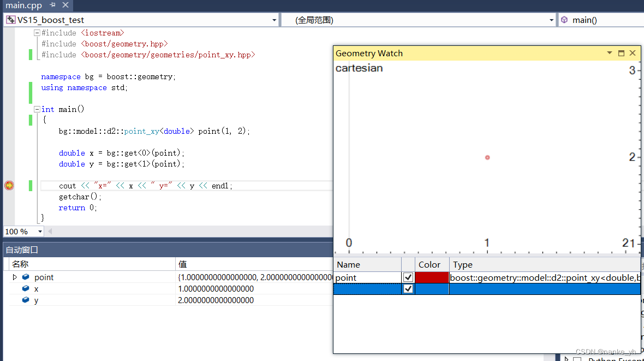This screenshot has height=361, width=644.
Task: Check the Python Exception checkbox
Action: 576,359
